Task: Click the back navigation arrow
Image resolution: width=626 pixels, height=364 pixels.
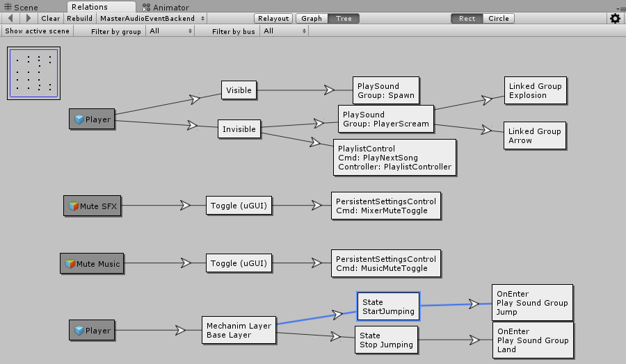Action: click(x=10, y=19)
